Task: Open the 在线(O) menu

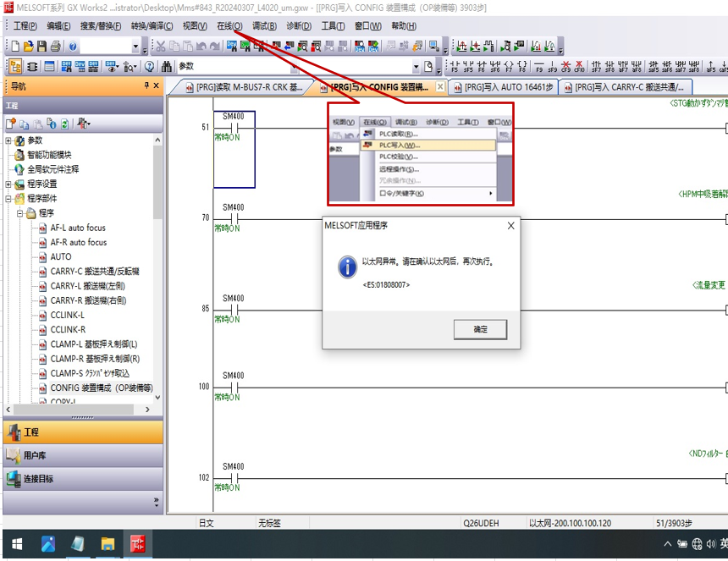Action: click(229, 25)
